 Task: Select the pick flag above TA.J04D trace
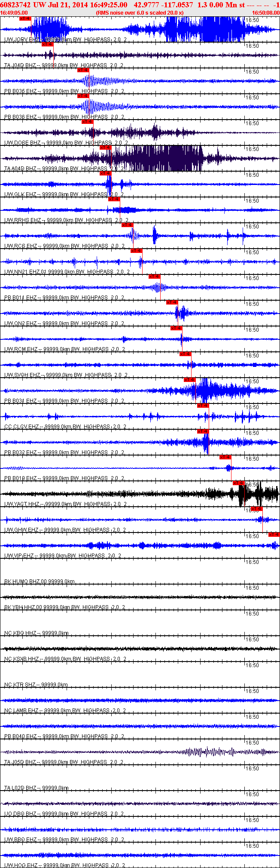click(47, 44)
